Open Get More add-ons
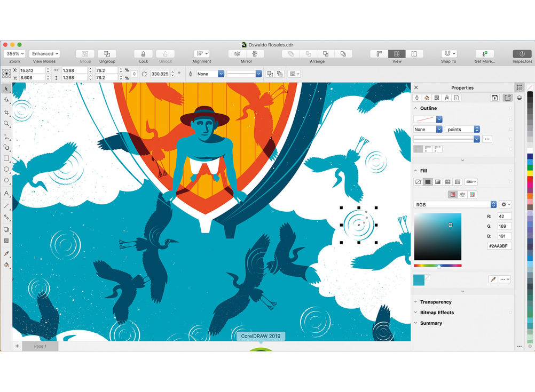This screenshot has width=535, height=392. (484, 54)
